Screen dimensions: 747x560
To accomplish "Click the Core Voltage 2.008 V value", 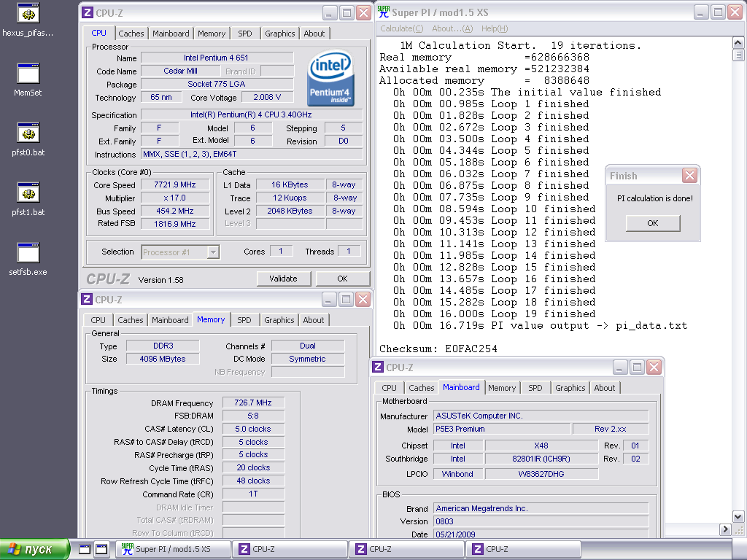I will tap(267, 97).
